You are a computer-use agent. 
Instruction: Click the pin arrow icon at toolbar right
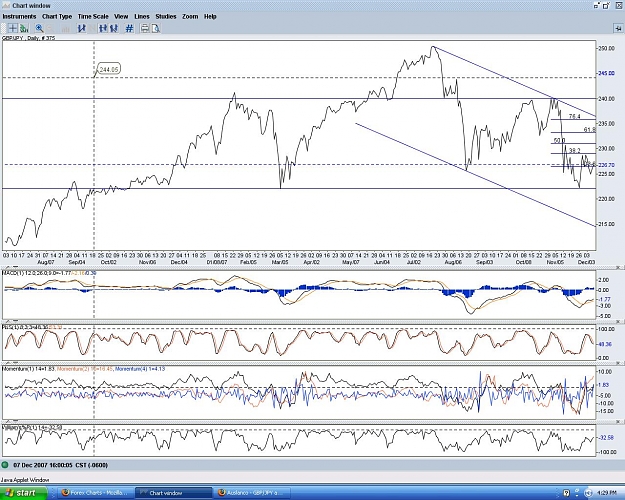coord(618,28)
